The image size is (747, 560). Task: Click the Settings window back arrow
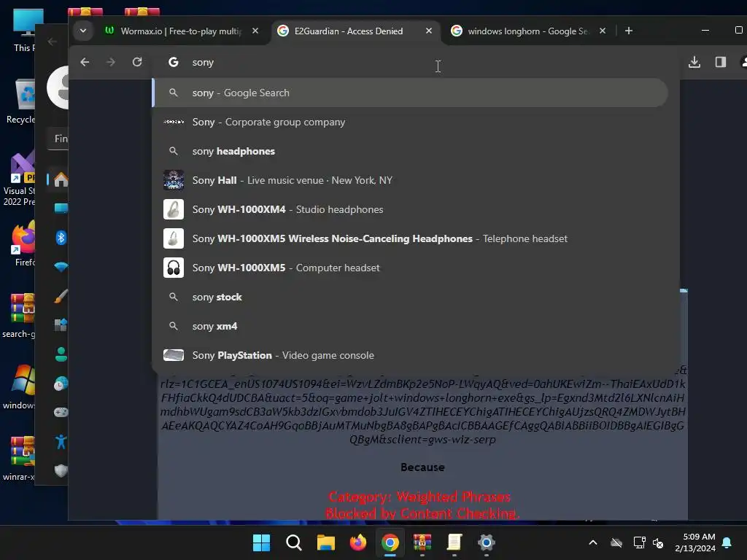pos(53,42)
